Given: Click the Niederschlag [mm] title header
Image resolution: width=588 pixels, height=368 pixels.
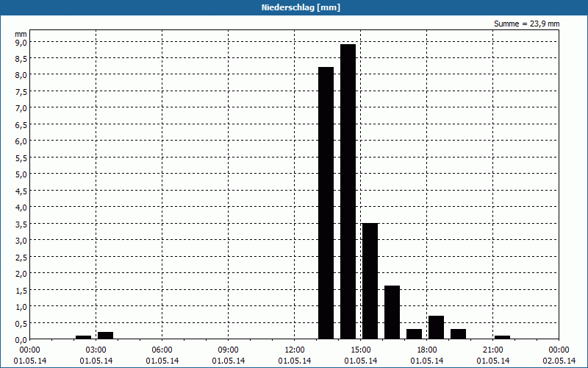Looking at the screenshot, I should [x=301, y=7].
